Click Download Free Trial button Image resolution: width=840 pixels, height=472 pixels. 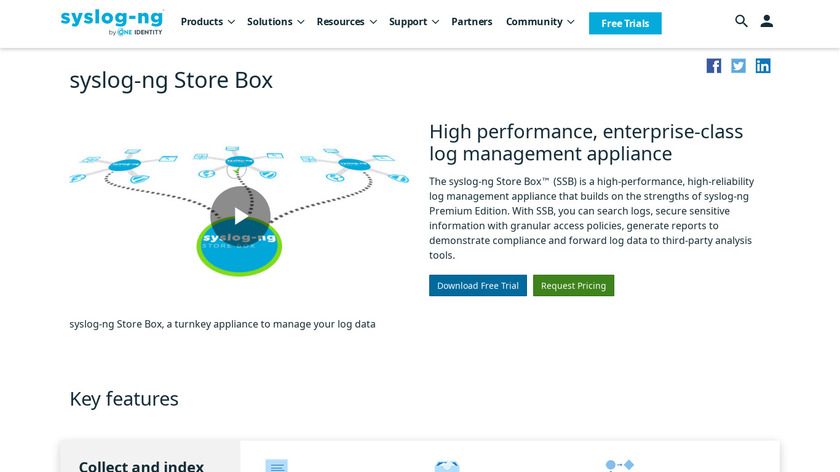coord(478,286)
